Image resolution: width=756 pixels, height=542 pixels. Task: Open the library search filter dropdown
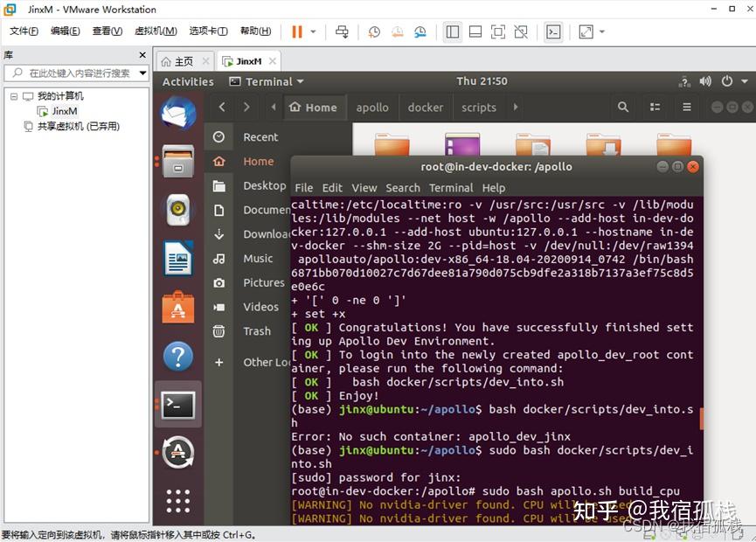[142, 73]
